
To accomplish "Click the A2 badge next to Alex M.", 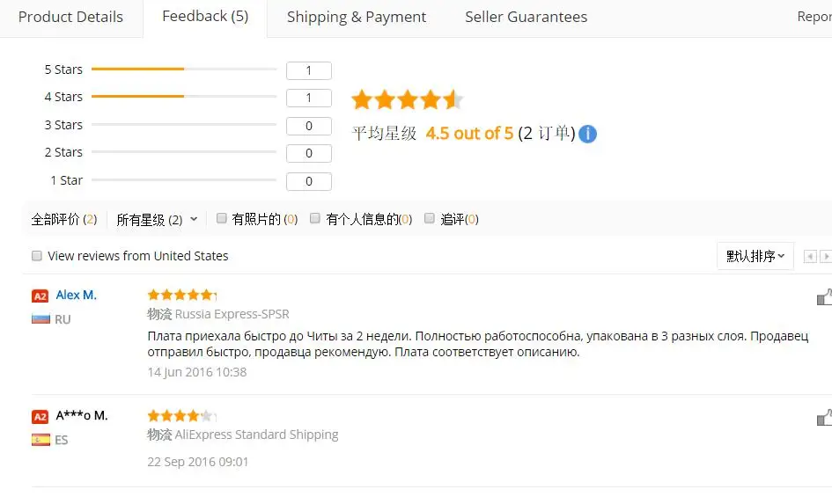I will click(40, 296).
